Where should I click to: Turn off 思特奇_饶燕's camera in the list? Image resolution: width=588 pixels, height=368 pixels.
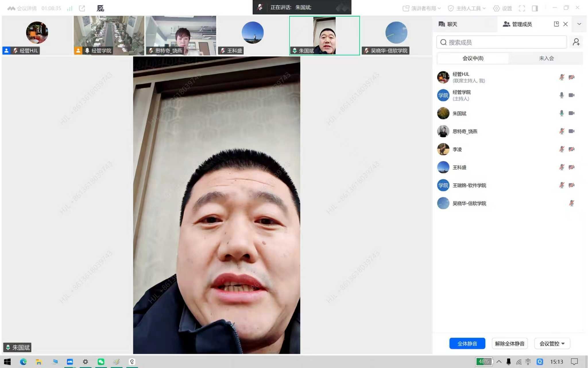571,131
